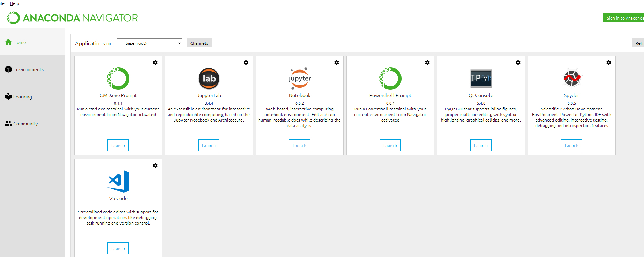Click the Learning icon in sidebar
This screenshot has height=257, width=644.
click(8, 96)
